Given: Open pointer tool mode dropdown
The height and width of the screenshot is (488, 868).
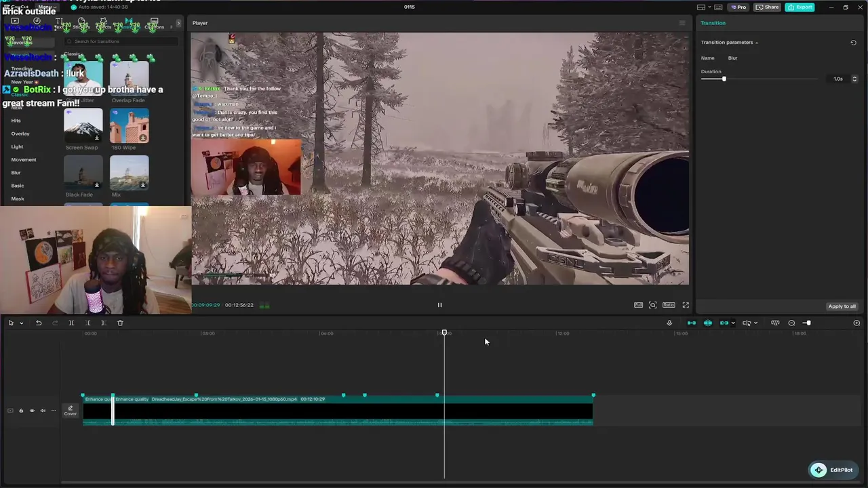Looking at the screenshot, I should pos(21,323).
